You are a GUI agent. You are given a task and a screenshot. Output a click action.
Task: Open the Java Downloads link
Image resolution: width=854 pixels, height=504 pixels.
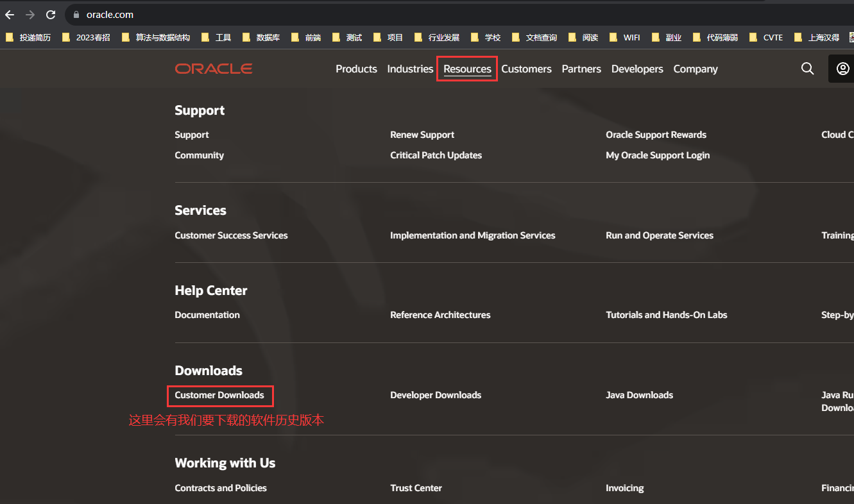pos(639,395)
